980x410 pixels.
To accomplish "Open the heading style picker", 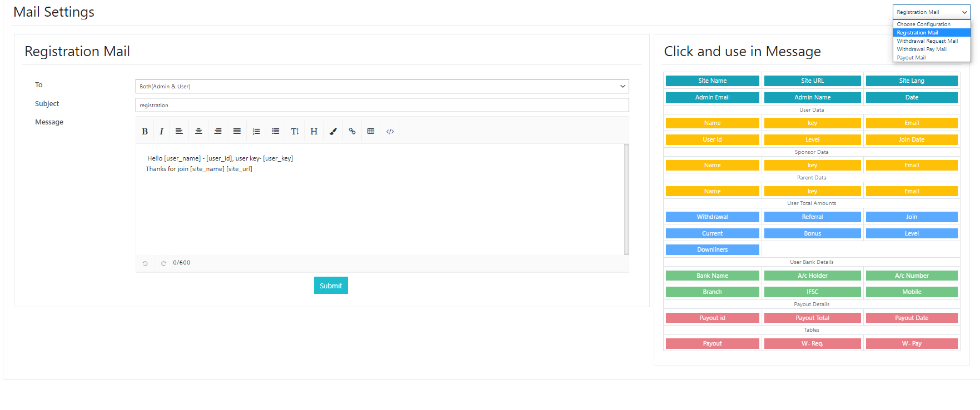I will 314,132.
